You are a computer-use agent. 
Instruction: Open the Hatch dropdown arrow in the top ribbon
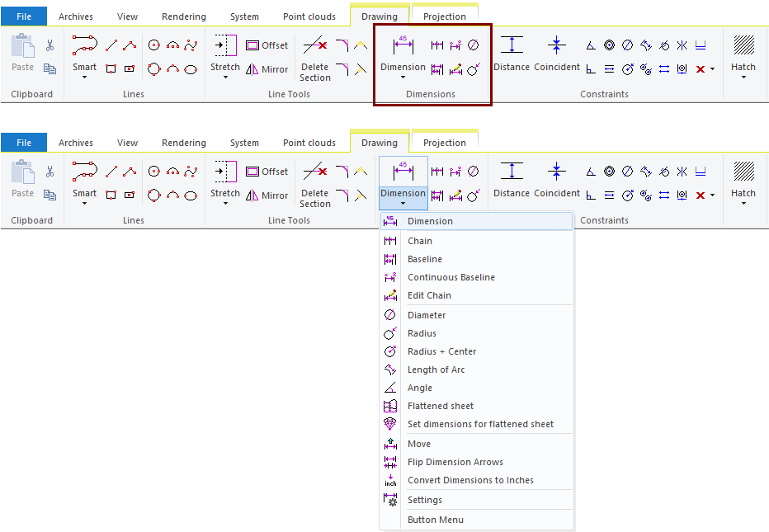pos(743,78)
